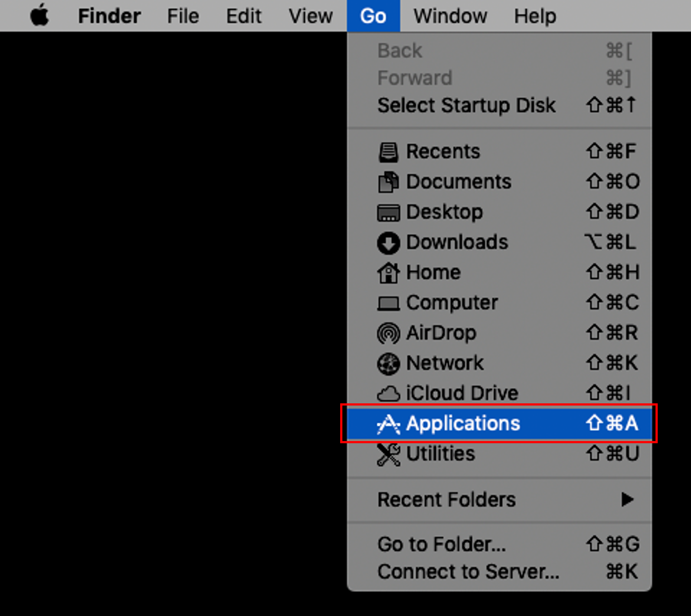
Task: Open the Recent Folders submenu
Action: pos(499,499)
